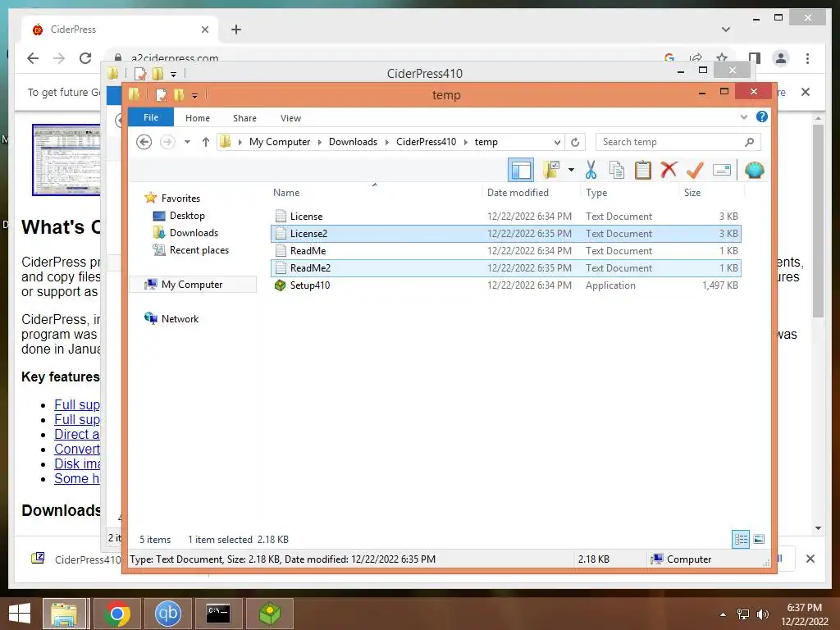
Task: Toggle the navigation pane layout icon
Action: pos(521,171)
